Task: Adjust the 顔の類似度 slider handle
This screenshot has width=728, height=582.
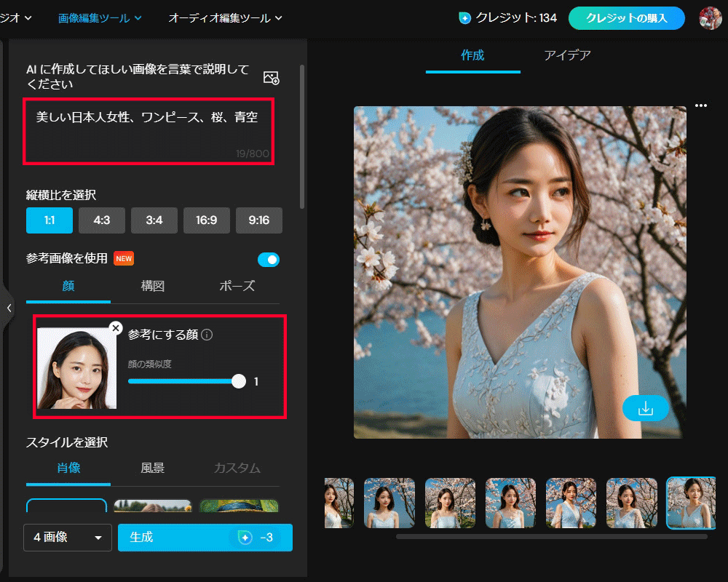Action: [x=239, y=381]
